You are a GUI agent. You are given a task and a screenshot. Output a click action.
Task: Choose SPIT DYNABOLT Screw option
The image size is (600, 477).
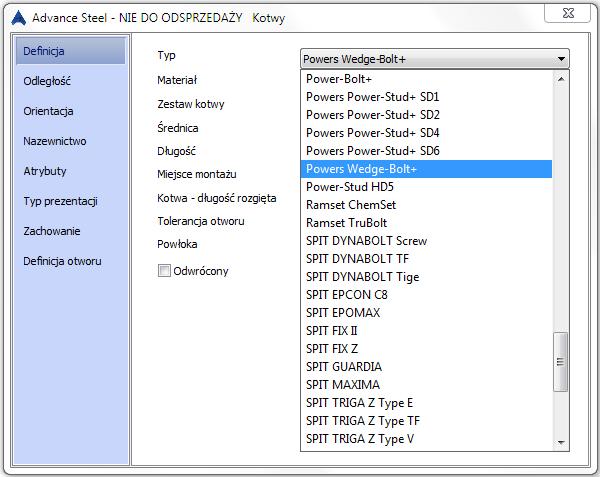pyautogui.click(x=426, y=241)
